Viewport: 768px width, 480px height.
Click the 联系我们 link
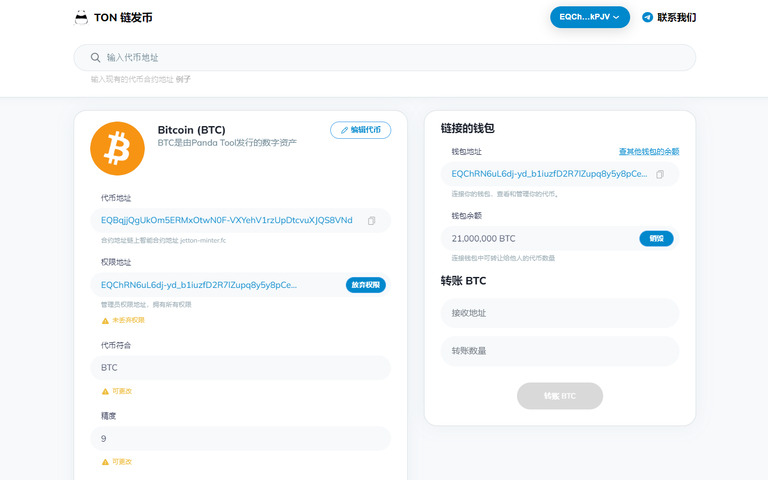coord(676,18)
